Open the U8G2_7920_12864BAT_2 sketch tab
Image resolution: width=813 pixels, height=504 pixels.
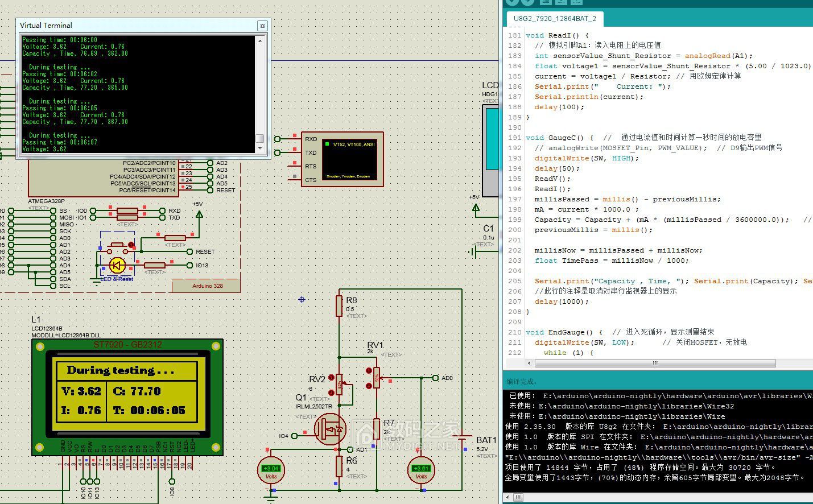pos(555,18)
